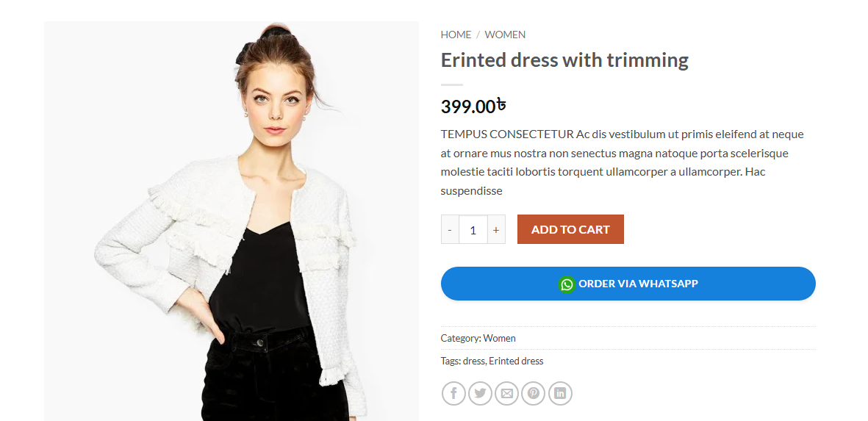Viewport: 868px width, 421px height.
Task: Decrease quantity with the minus button
Action: pos(450,230)
